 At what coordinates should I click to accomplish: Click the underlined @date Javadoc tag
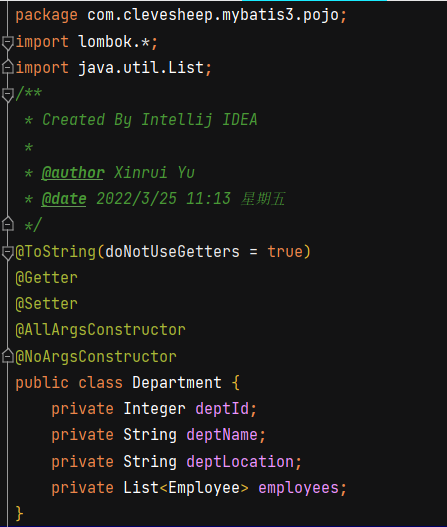pyautogui.click(x=64, y=199)
